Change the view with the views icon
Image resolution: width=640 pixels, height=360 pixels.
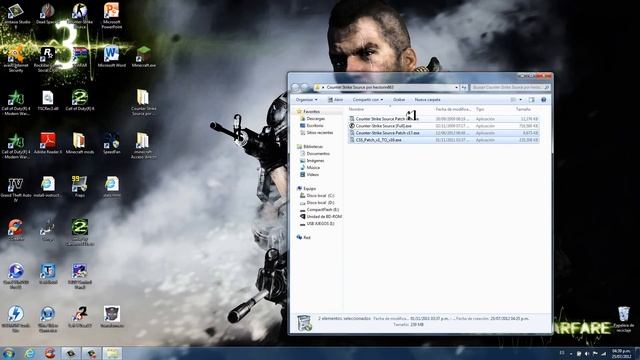pyautogui.click(x=513, y=100)
